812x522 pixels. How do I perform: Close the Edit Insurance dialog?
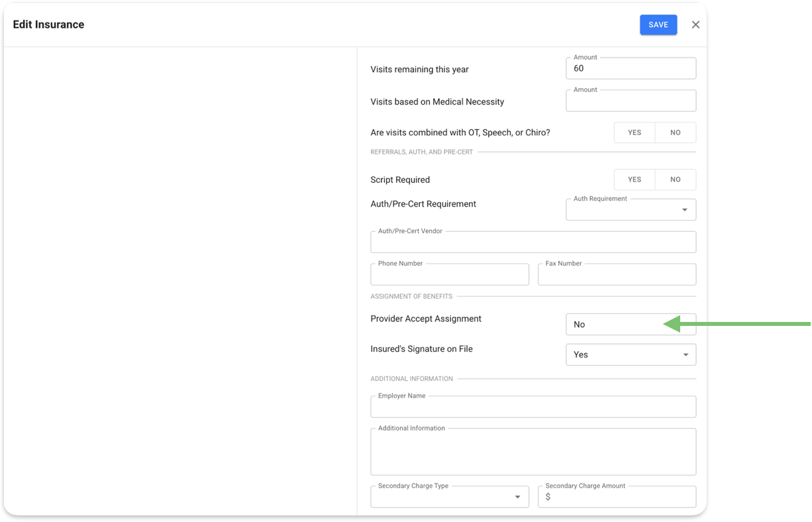pyautogui.click(x=695, y=25)
